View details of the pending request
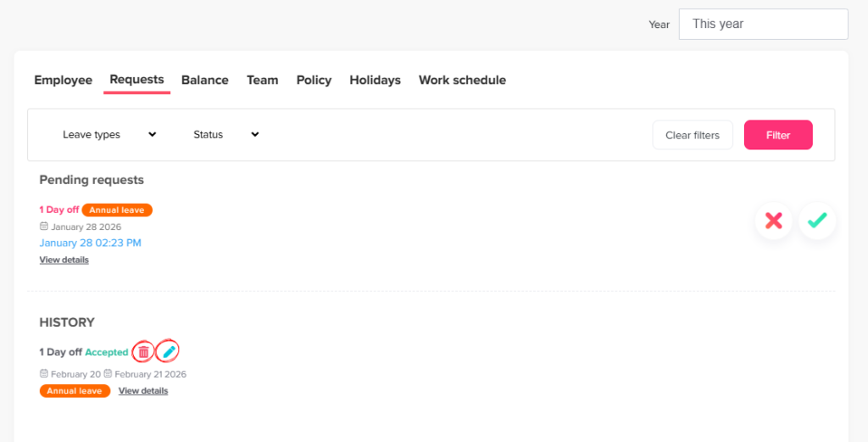868x442 pixels. (x=64, y=260)
